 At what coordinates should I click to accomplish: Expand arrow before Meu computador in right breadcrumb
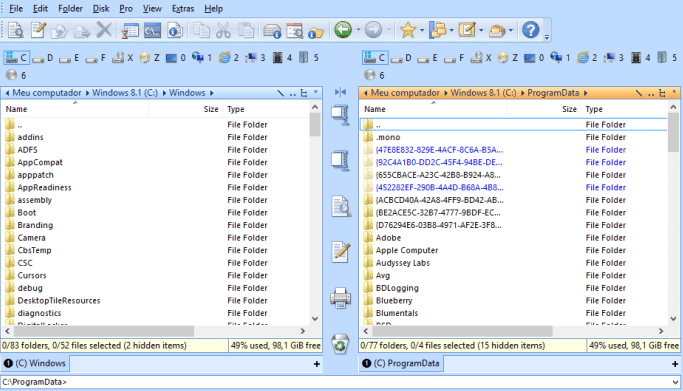tap(365, 93)
